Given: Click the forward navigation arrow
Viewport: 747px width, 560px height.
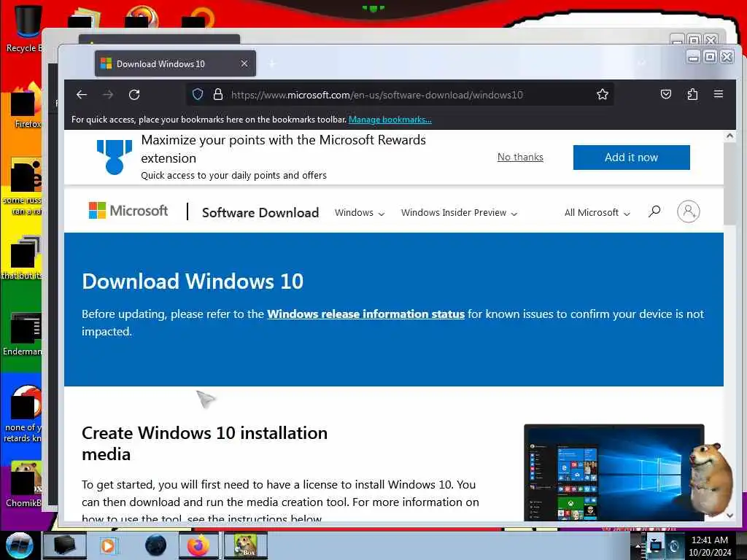Looking at the screenshot, I should (108, 95).
